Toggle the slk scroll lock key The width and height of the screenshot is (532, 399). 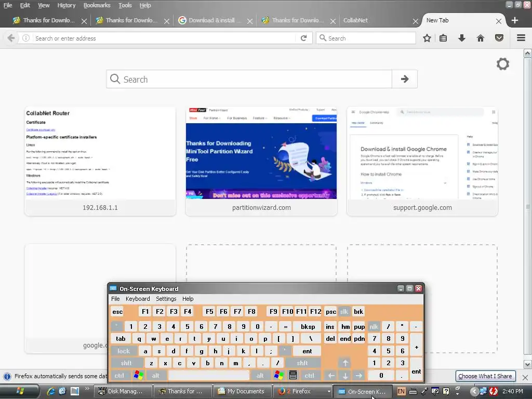coord(344,312)
